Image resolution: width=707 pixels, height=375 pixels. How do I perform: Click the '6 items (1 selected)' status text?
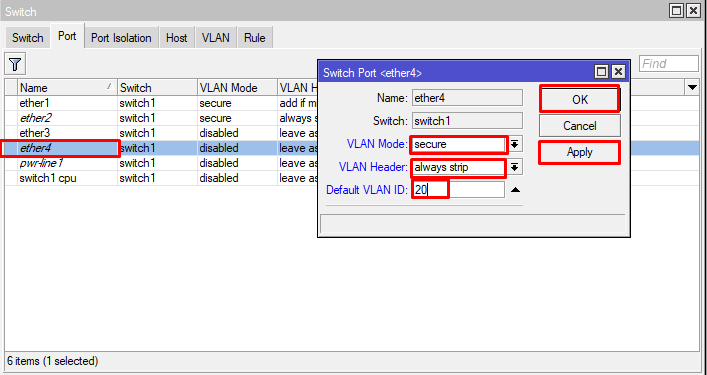point(52,361)
